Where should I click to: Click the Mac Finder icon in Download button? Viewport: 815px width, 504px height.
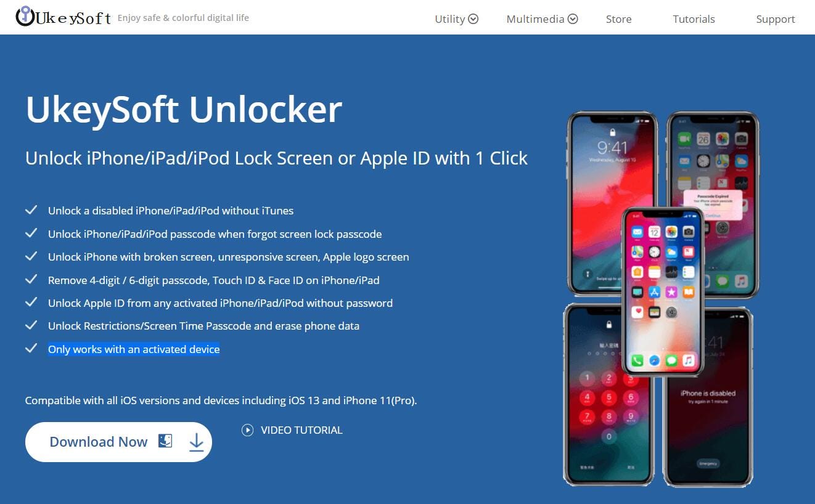pos(165,441)
